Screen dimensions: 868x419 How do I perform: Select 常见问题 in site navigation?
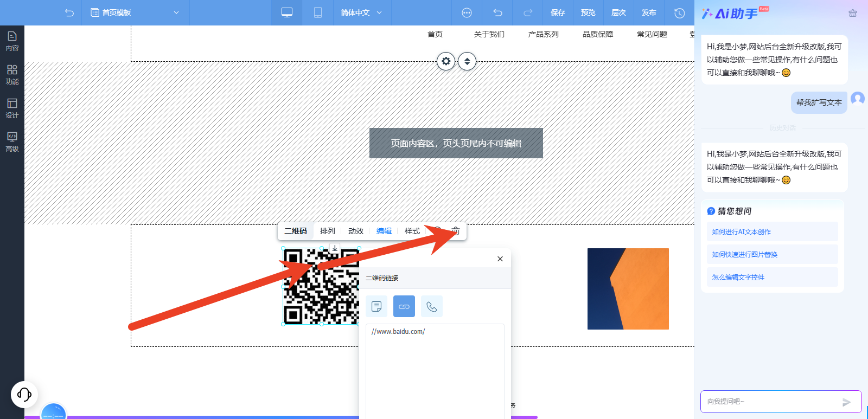(x=652, y=34)
